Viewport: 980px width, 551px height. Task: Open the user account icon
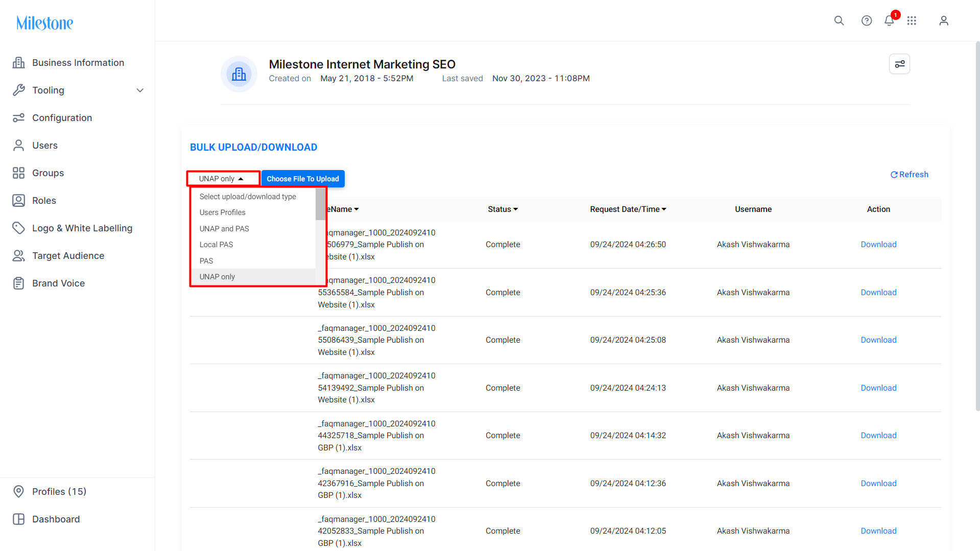(944, 20)
